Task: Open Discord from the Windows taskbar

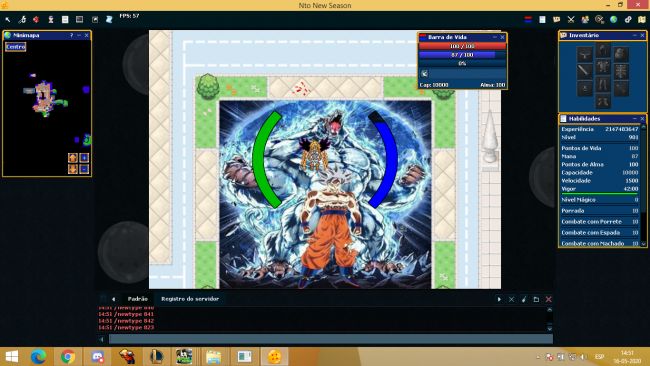Action: [x=98, y=356]
